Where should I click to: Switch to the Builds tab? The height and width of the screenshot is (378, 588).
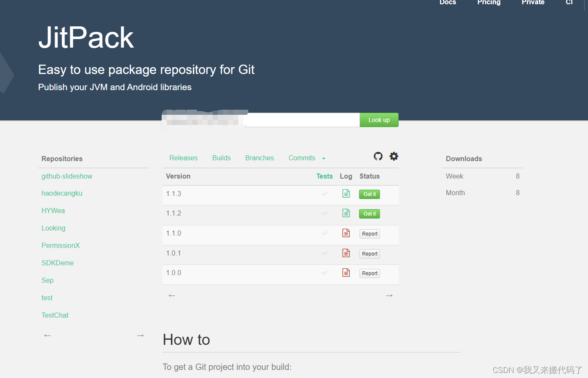point(221,158)
